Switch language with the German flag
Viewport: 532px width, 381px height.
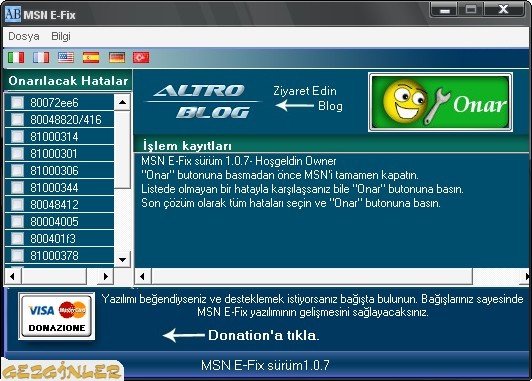[117, 57]
